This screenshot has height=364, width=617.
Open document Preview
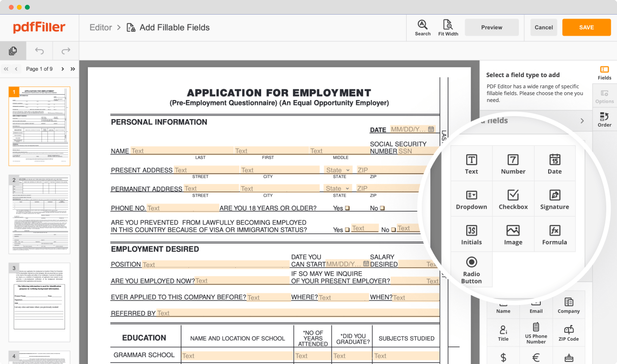click(x=491, y=27)
